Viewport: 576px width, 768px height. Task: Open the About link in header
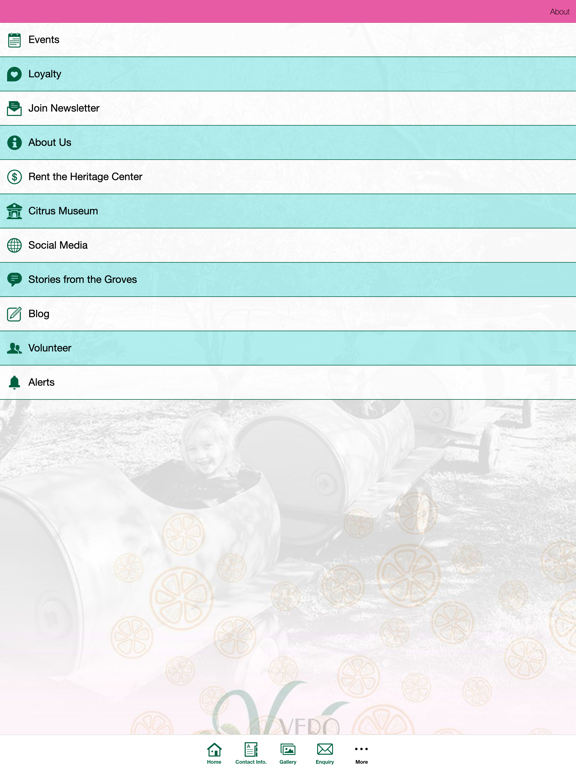[x=559, y=12]
